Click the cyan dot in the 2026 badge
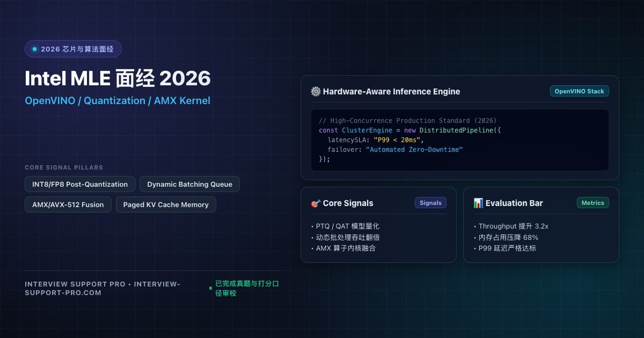The width and height of the screenshot is (644, 338). 35,49
